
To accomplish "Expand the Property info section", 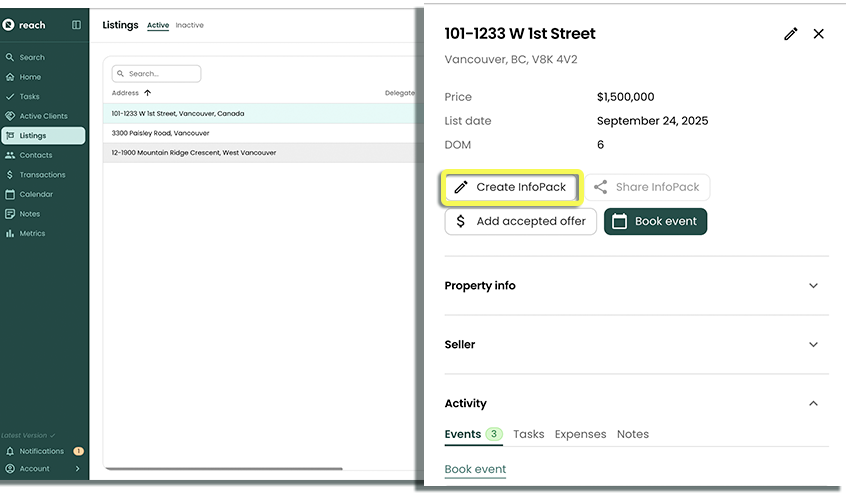I will pos(813,286).
